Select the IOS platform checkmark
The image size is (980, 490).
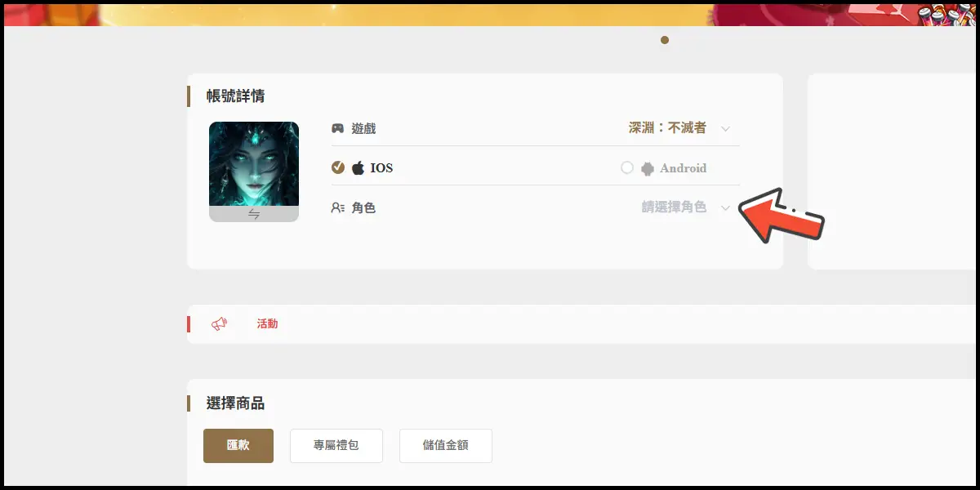[338, 167]
